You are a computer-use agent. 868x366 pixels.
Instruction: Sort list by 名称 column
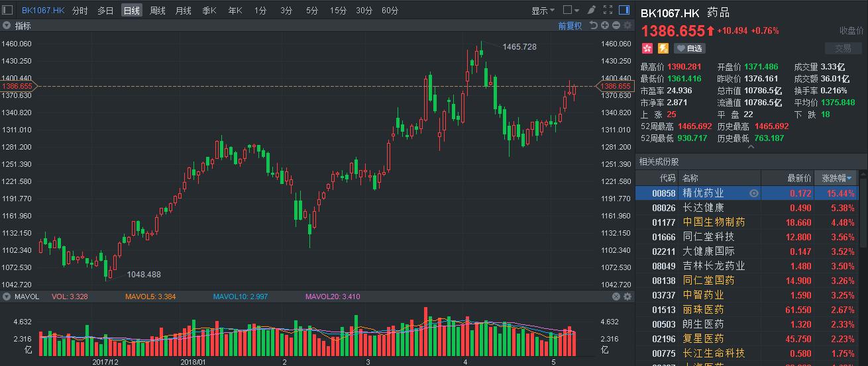pos(690,178)
